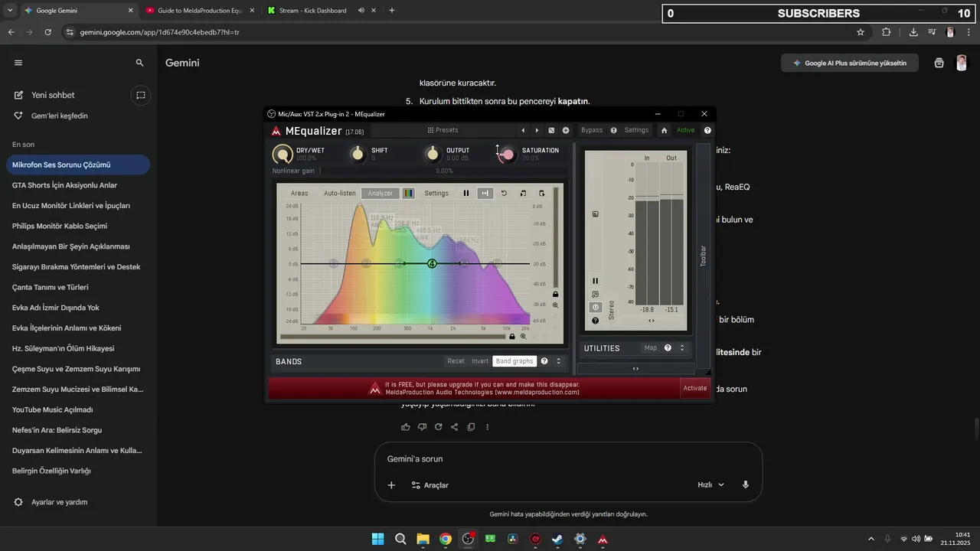Open the Araçlar tools menu
The height and width of the screenshot is (551, 980).
(430, 485)
